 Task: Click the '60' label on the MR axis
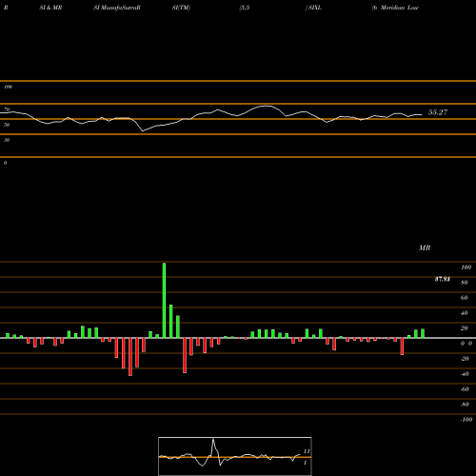click(464, 298)
